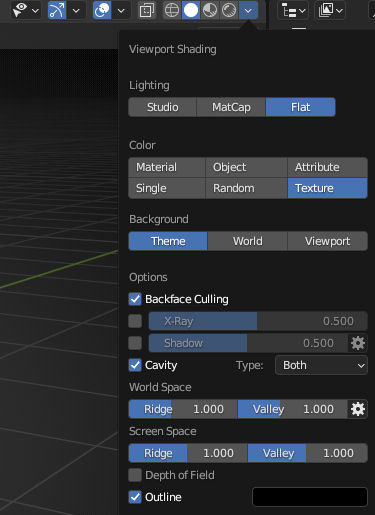The height and width of the screenshot is (515, 375).
Task: Set color to Attribute
Action: coord(327,167)
